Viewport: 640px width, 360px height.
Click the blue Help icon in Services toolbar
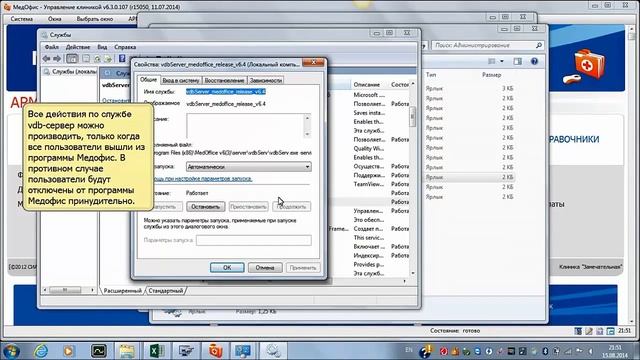[122, 59]
